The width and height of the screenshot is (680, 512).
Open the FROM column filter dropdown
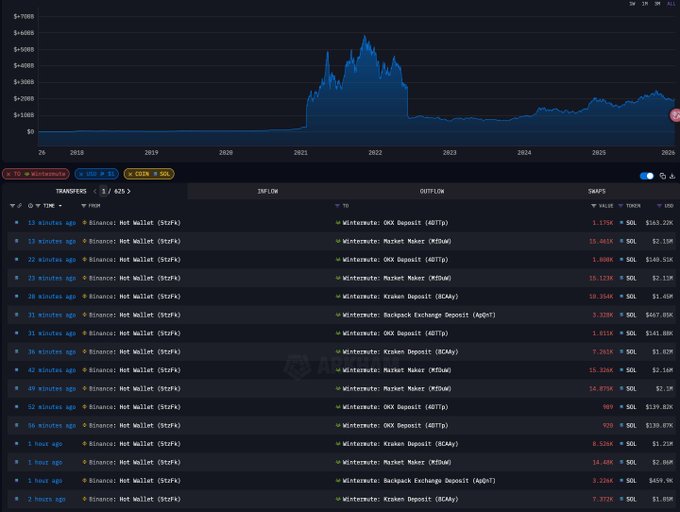pyautogui.click(x=85, y=205)
